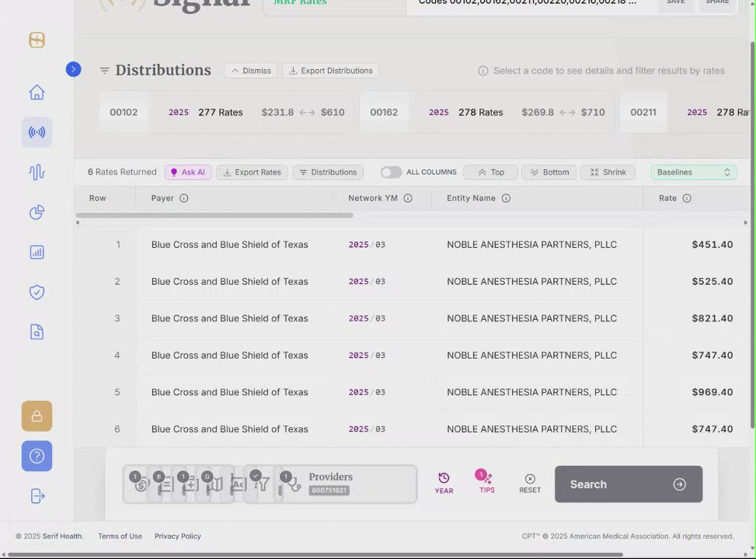The image size is (756, 559).
Task: Click the page vertical scrollbar
Action: coord(752,234)
